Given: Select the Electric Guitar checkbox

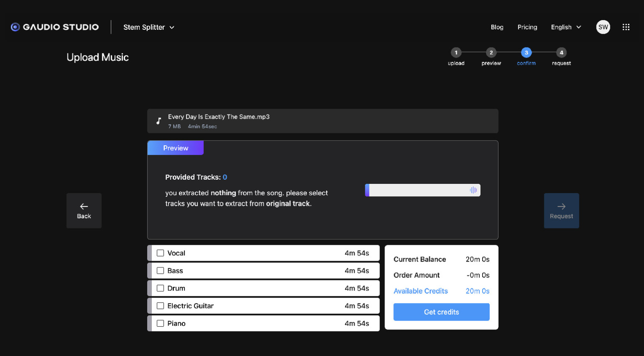Looking at the screenshot, I should [161, 306].
